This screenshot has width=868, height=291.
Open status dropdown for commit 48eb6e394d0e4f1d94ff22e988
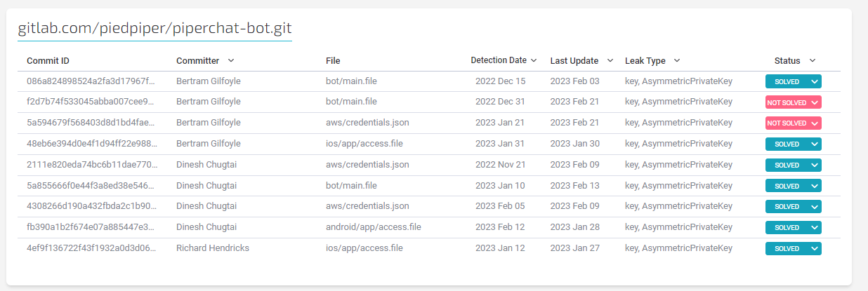(x=814, y=144)
